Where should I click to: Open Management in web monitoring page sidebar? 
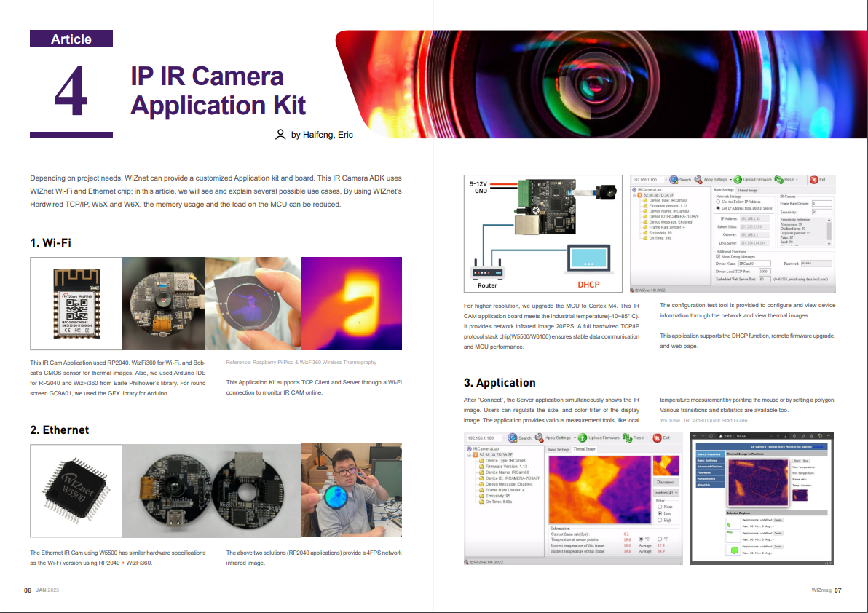(x=709, y=478)
